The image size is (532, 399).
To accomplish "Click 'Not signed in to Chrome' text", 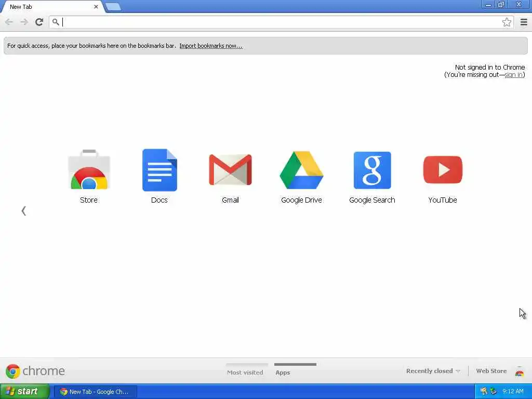I will (489, 67).
